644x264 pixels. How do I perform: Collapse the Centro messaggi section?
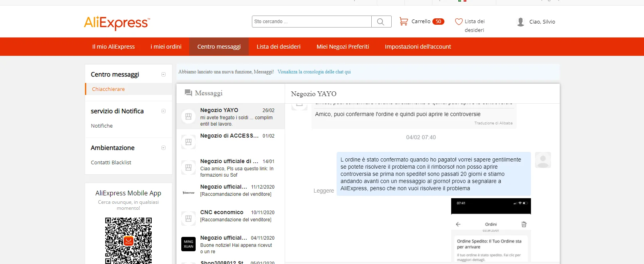tap(163, 75)
